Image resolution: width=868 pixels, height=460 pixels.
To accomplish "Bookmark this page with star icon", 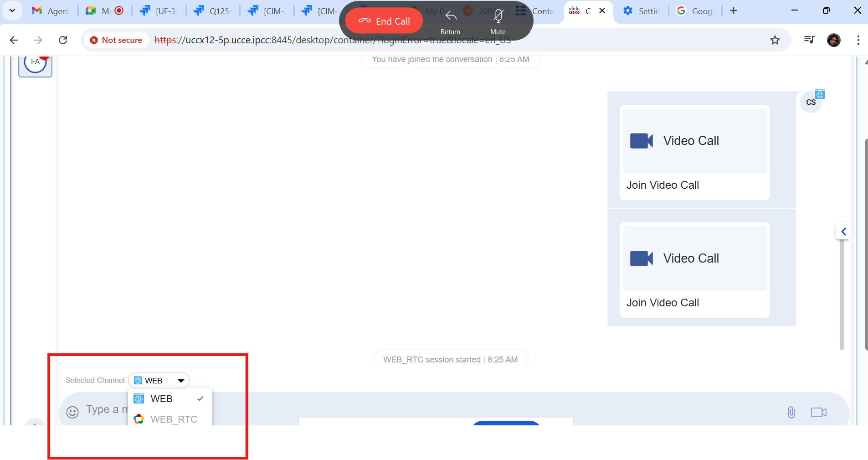I will tap(775, 40).
